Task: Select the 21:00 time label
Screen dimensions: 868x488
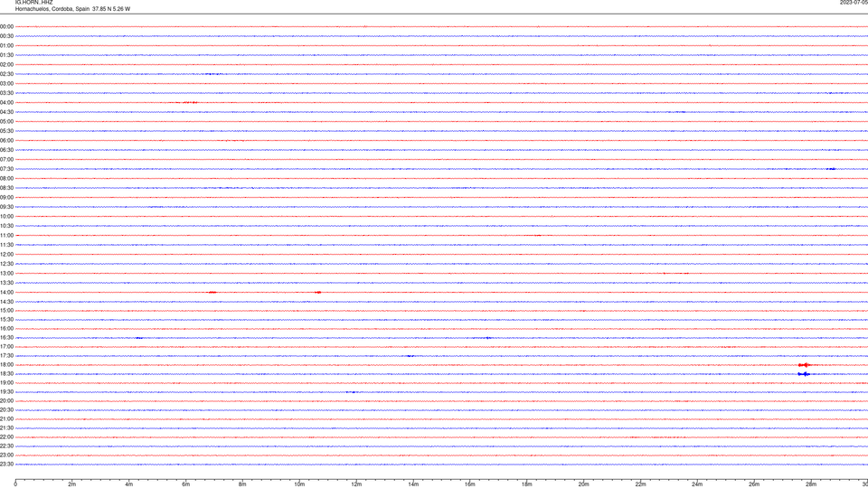Action: (6, 418)
